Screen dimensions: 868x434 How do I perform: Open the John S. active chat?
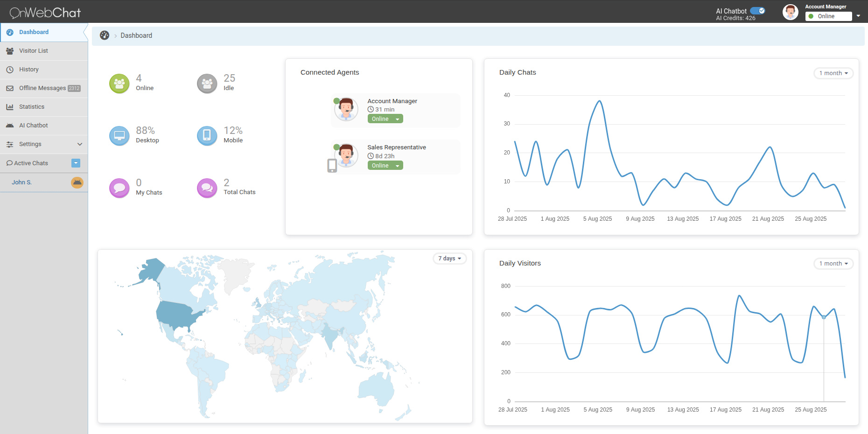point(22,182)
